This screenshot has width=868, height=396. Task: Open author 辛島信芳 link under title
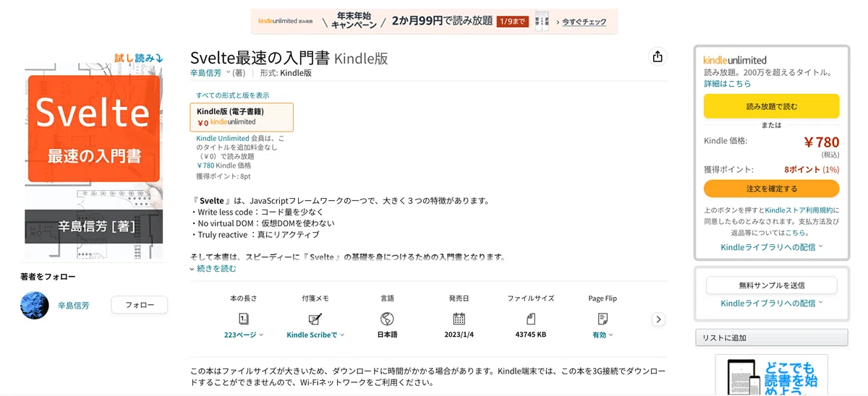pos(207,73)
